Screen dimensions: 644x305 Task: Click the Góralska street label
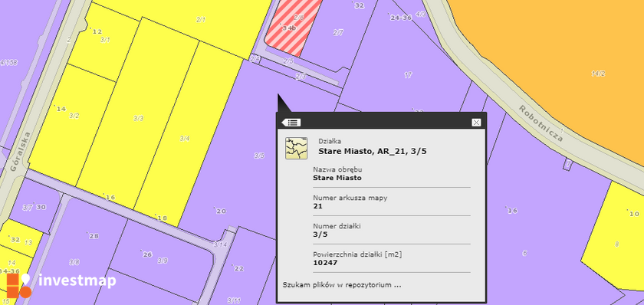tap(20, 152)
